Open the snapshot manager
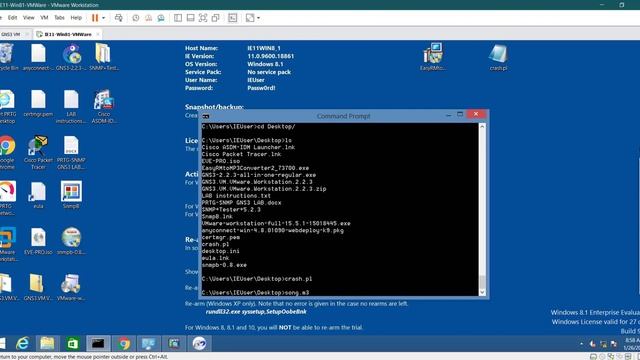640x360 pixels. click(161, 18)
